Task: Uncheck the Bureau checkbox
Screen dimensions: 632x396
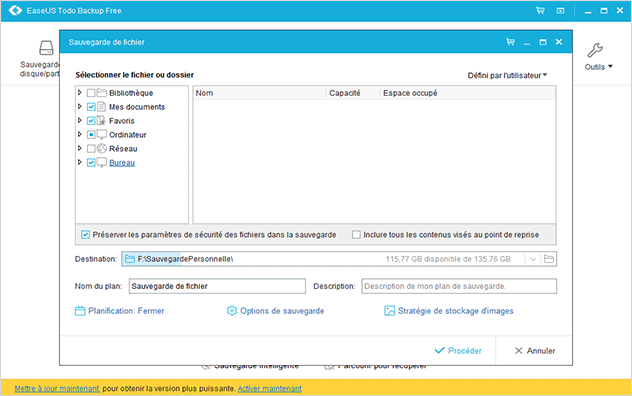Action: click(91, 163)
